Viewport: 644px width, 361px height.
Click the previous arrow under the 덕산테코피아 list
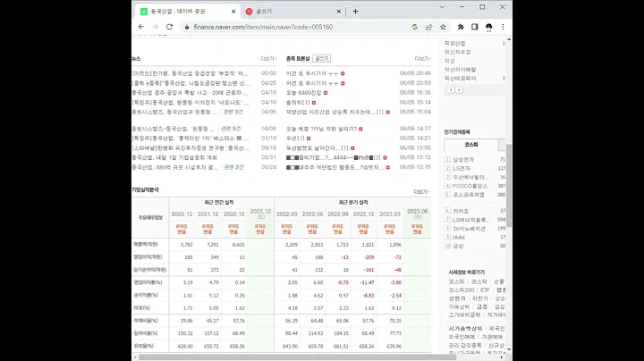[451, 90]
